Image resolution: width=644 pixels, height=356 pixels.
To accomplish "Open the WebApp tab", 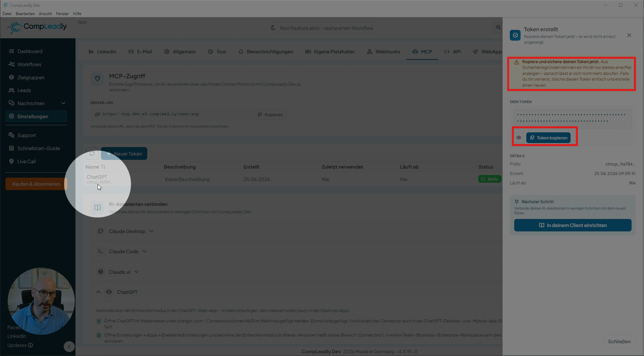I will [487, 52].
